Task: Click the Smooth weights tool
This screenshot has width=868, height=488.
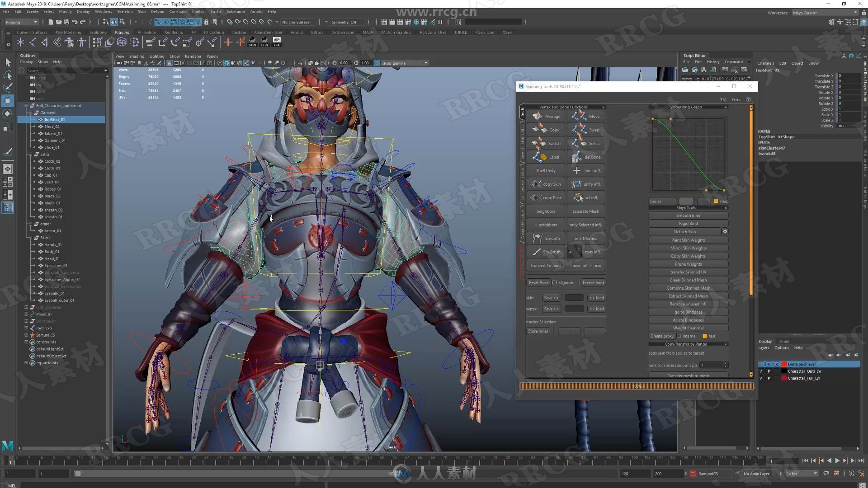Action: pyautogui.click(x=546, y=238)
